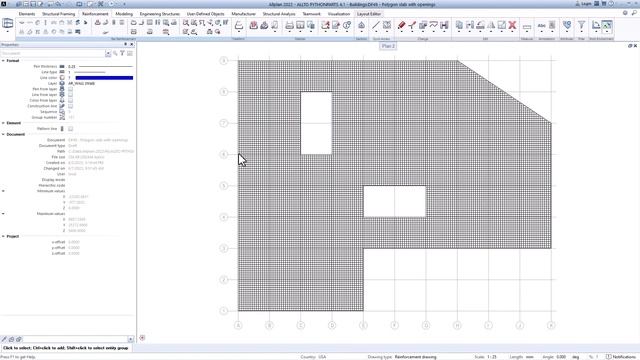The height and width of the screenshot is (360, 640).
Task: Click the Layer value AR_WALL
Action: [x=82, y=83]
